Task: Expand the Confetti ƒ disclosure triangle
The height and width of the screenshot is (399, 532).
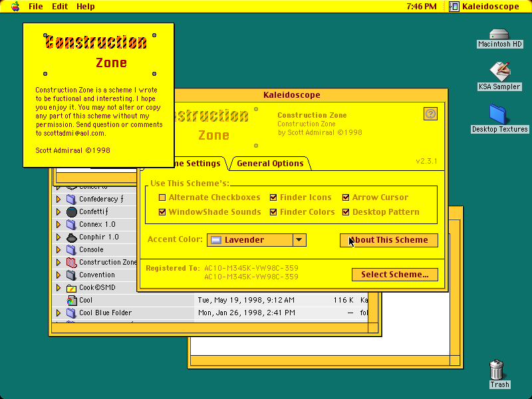Action: [59, 211]
